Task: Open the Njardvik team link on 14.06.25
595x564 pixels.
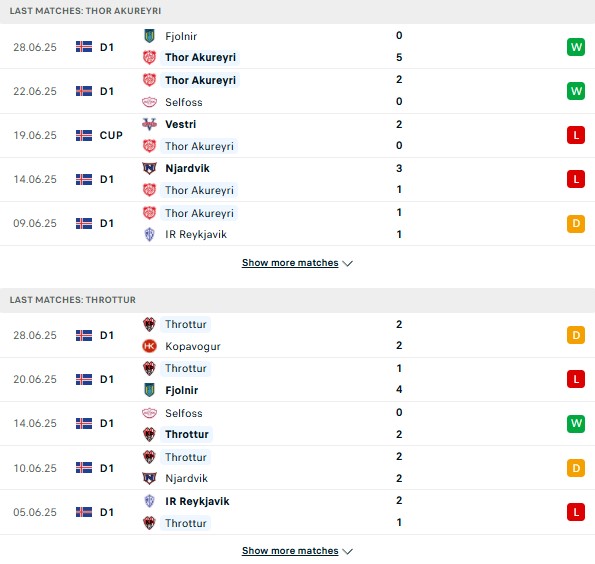Action: (187, 168)
